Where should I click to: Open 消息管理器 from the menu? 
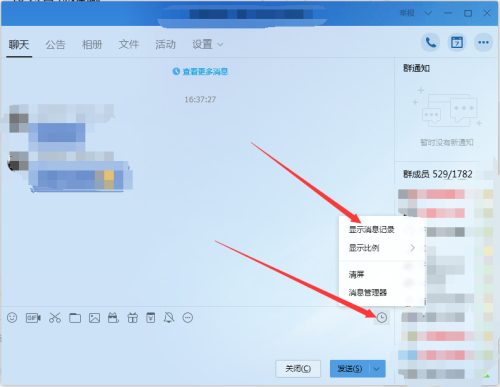[368, 293]
